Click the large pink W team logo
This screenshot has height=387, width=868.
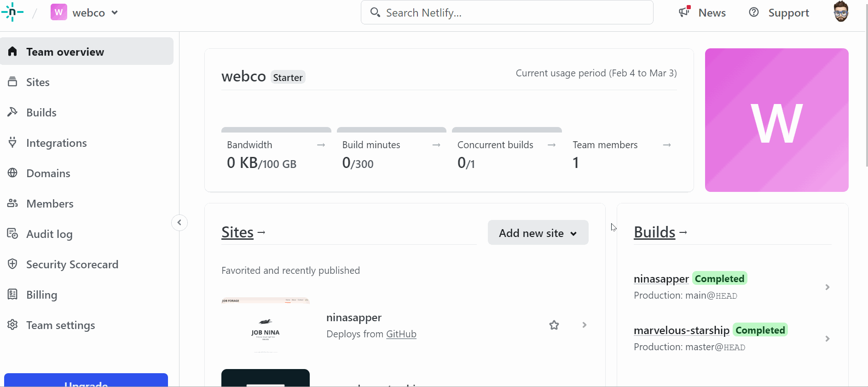tap(777, 120)
